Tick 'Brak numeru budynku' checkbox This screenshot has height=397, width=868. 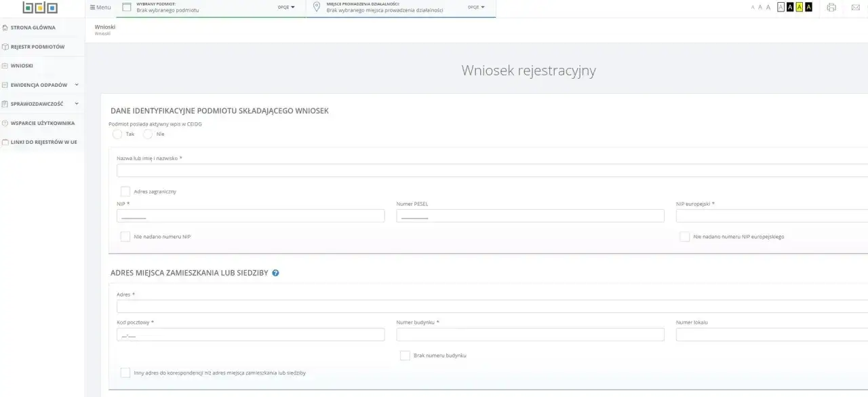pos(405,356)
